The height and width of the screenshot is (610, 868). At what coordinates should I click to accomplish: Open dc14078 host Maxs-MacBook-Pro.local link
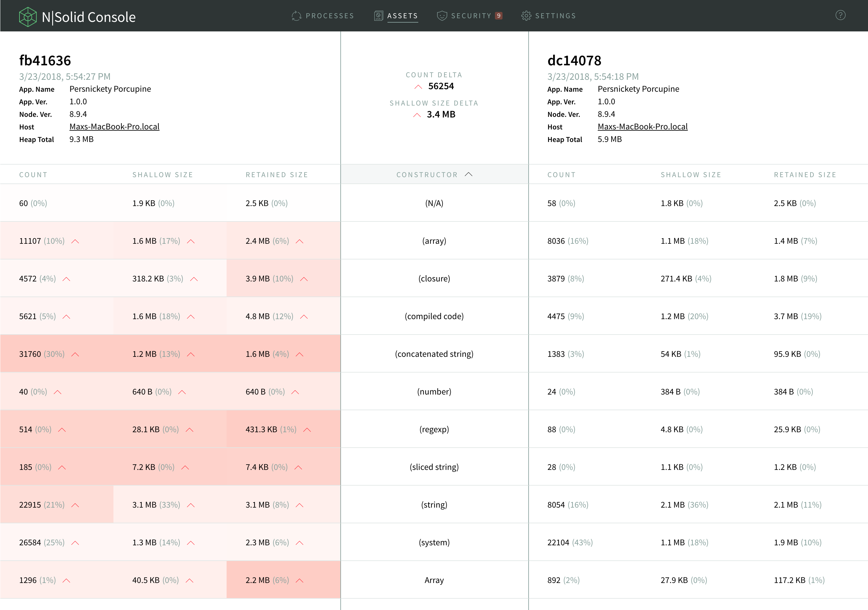point(642,127)
